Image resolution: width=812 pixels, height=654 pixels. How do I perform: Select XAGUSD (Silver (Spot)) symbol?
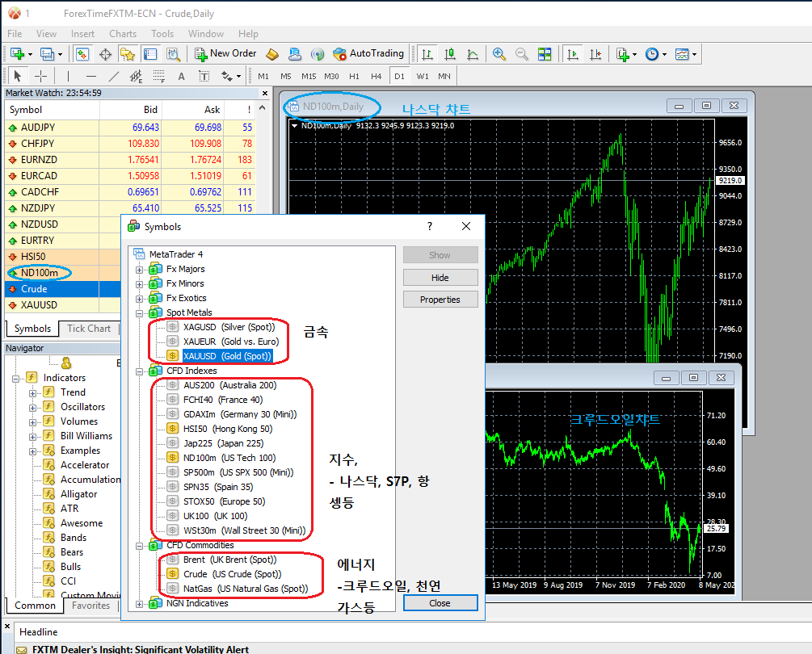tap(229, 327)
